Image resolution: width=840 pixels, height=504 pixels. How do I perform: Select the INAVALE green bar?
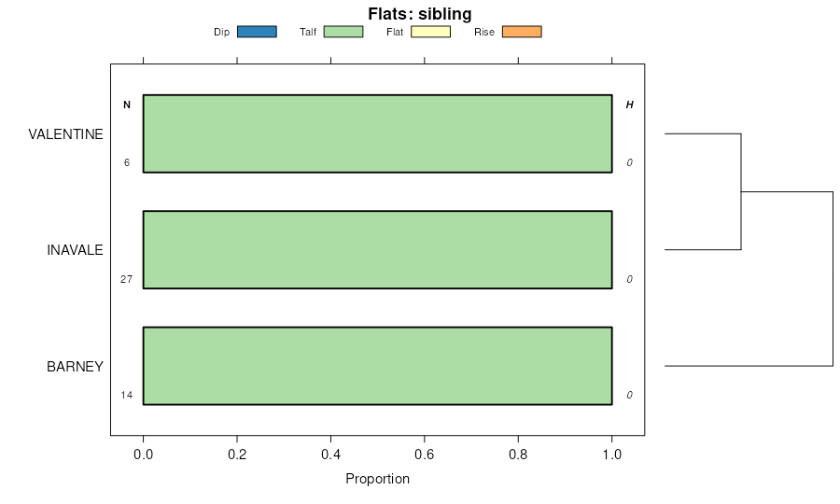coord(377,249)
